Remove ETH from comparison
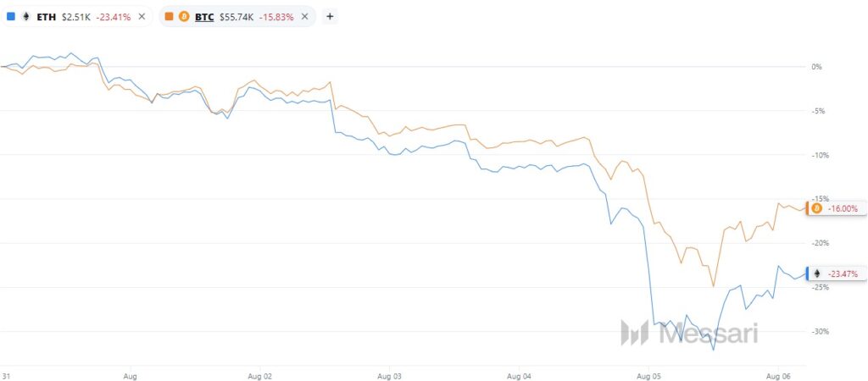This screenshot has height=381, width=868. 142,17
